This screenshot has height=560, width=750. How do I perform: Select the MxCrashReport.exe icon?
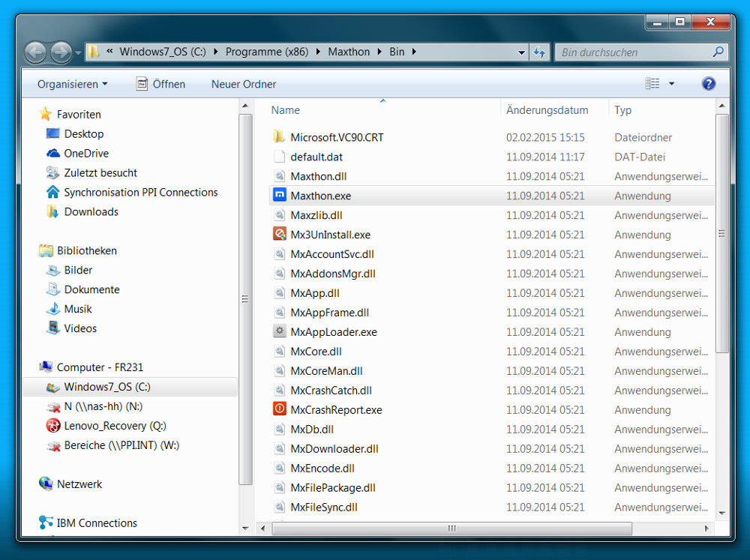(x=279, y=409)
